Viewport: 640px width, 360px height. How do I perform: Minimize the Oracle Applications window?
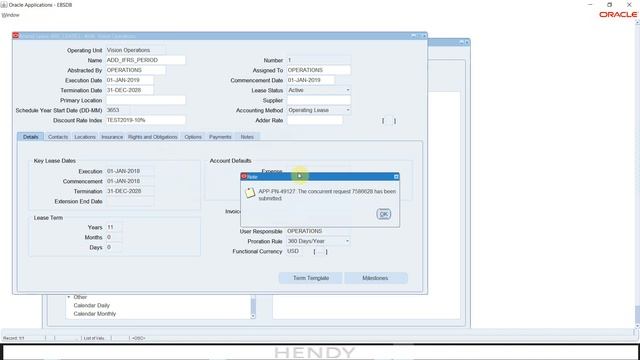coord(590,4)
